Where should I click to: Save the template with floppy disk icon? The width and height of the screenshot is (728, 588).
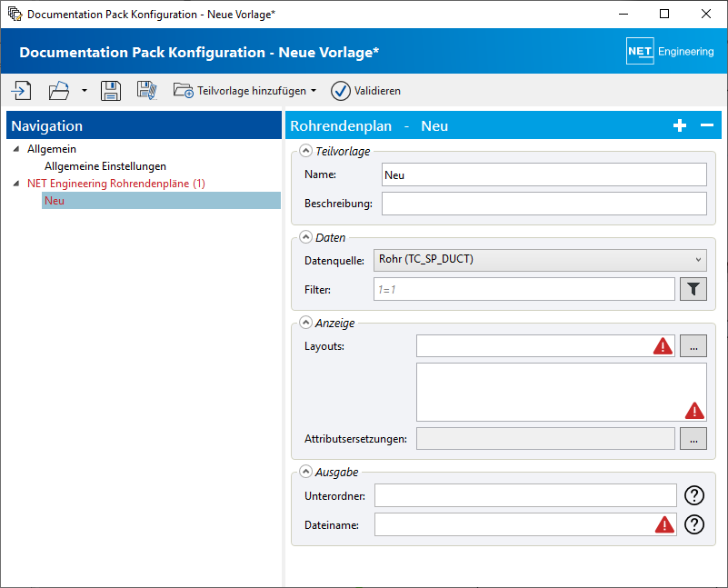[111, 91]
